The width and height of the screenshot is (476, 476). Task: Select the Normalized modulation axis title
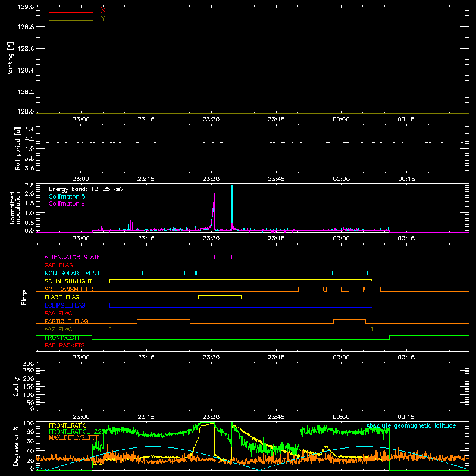coord(15,208)
